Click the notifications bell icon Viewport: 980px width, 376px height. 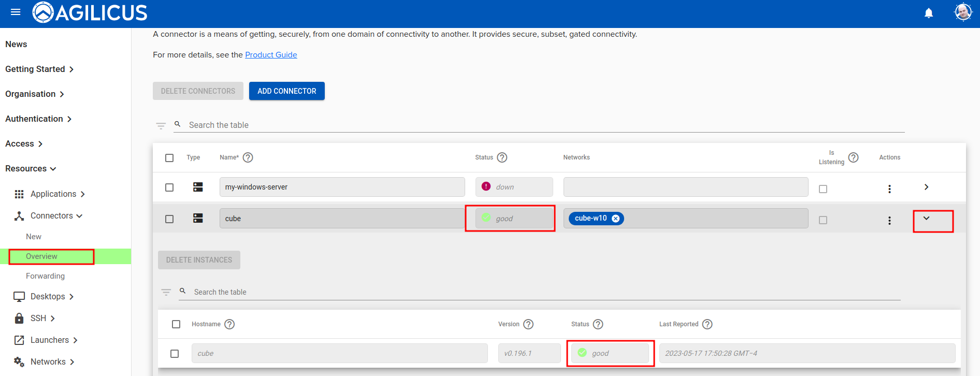pos(929,13)
